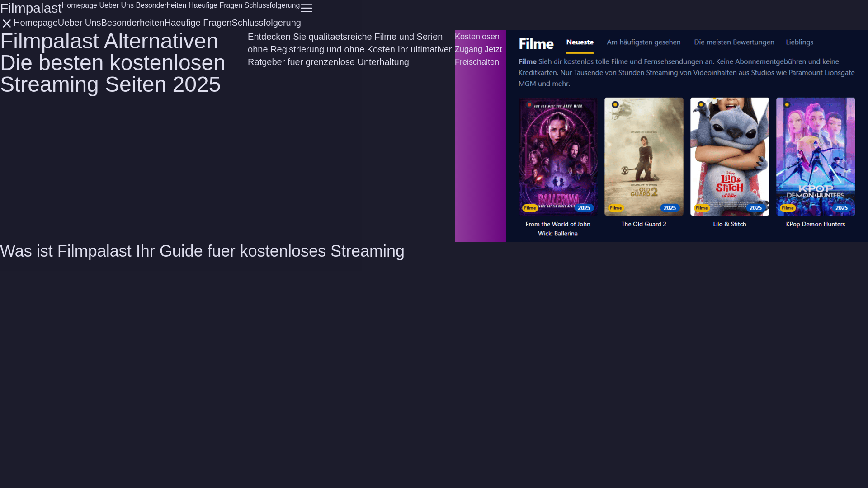Click Lilo & Stitch title text

730,224
